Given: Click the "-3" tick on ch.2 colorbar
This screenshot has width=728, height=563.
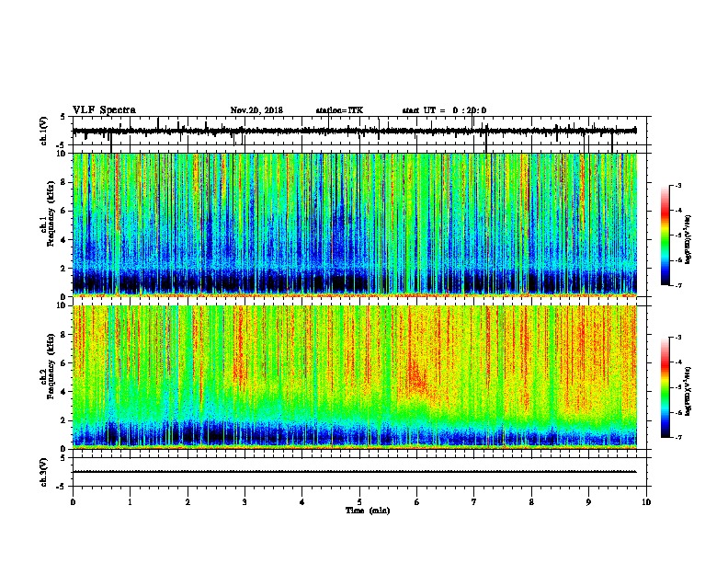Looking at the screenshot, I should 677,338.
